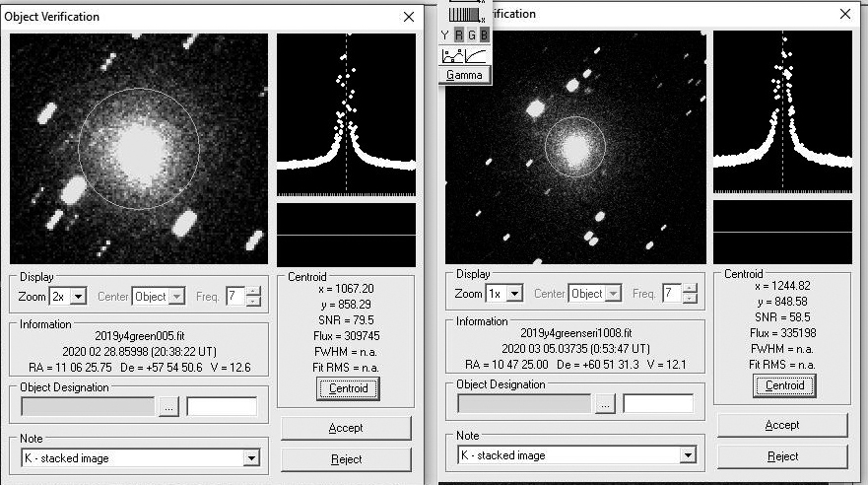Expand the Note dropdown in left dialog
The height and width of the screenshot is (485, 868).
click(251, 457)
